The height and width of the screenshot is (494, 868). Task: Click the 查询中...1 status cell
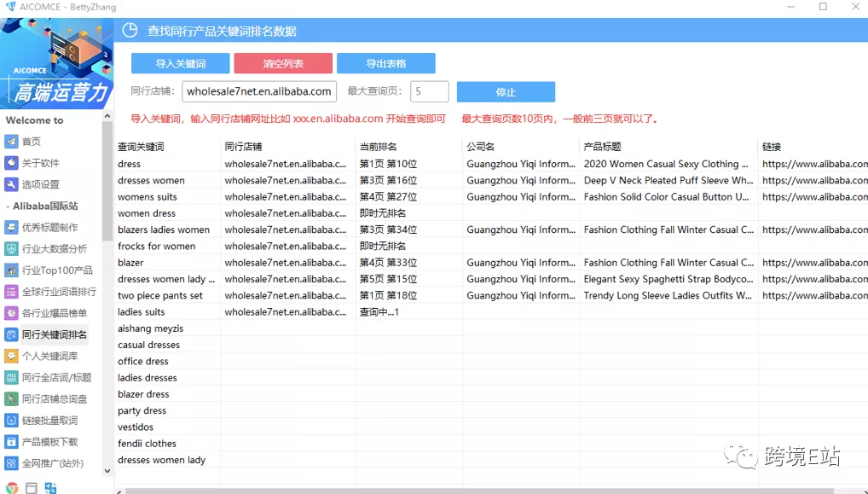click(x=379, y=311)
